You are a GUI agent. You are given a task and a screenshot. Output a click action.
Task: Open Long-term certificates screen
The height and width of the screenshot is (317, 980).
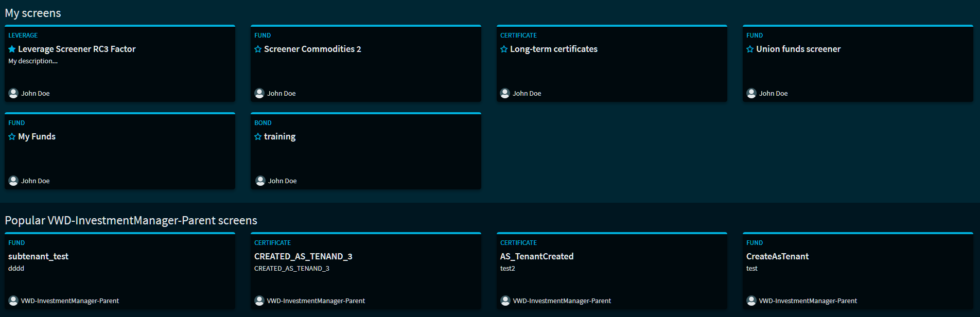553,49
